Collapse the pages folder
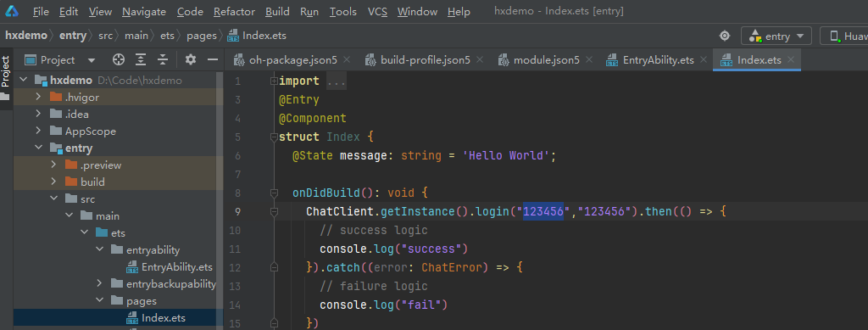This screenshot has height=330, width=868. click(100, 301)
